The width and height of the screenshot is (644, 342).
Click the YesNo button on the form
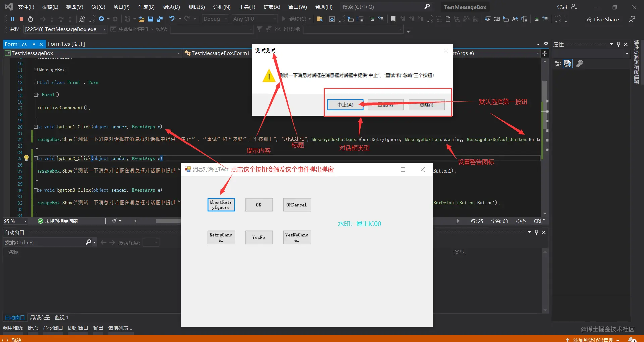(x=259, y=237)
